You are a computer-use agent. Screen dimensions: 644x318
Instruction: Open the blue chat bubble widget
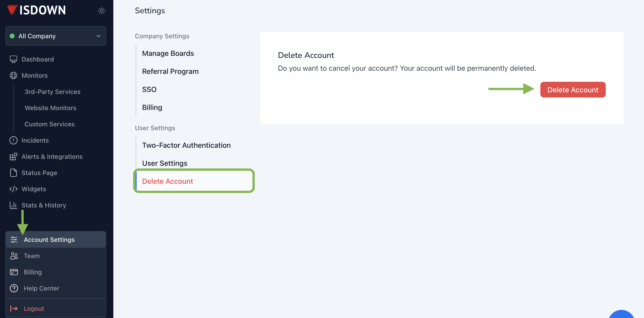[x=621, y=315]
